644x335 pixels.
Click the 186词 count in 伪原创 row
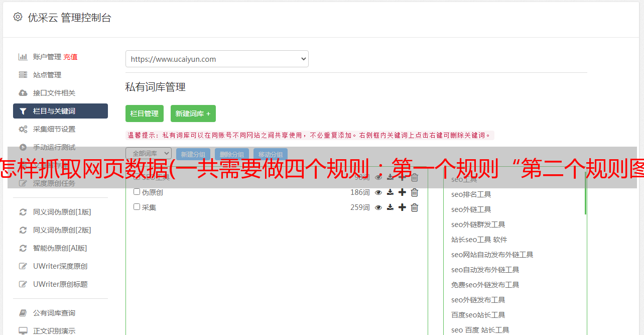[360, 192]
